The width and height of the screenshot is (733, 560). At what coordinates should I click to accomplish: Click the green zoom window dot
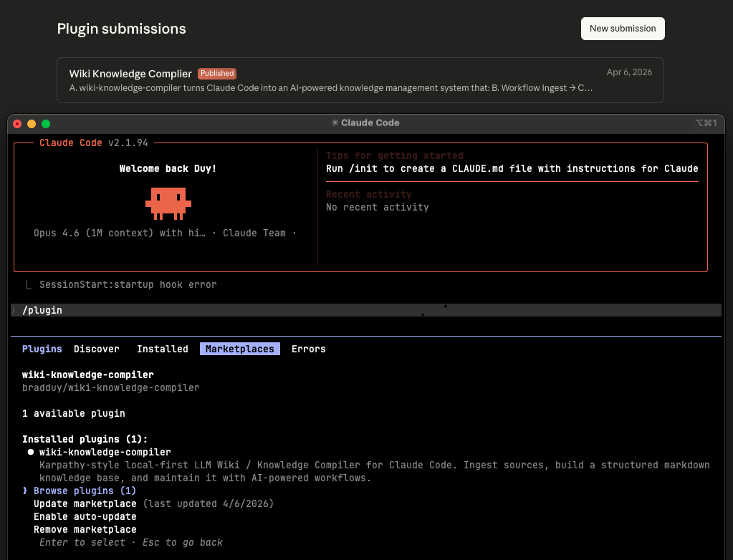pyautogui.click(x=46, y=124)
